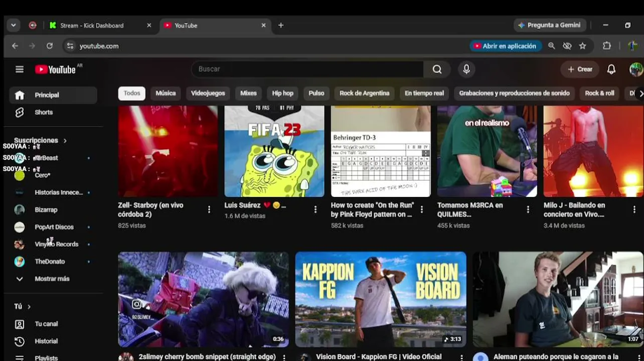
Task: Select the Videojuegos filter chip
Action: pyautogui.click(x=208, y=93)
